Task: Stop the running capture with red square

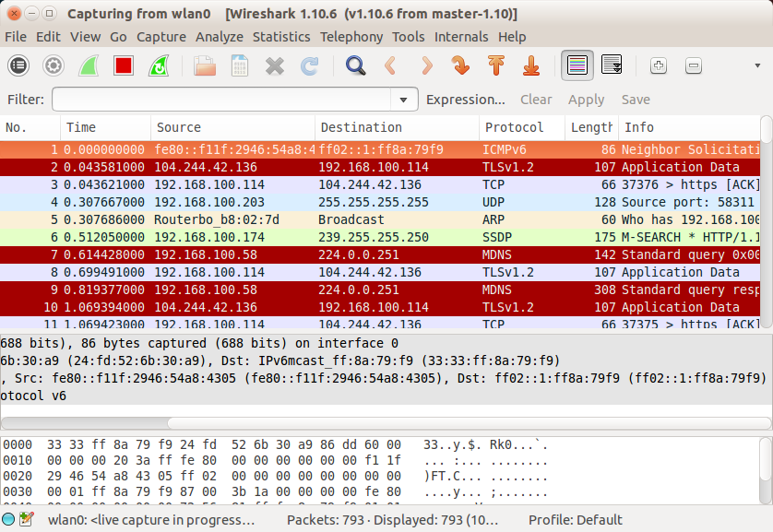Action: [124, 65]
